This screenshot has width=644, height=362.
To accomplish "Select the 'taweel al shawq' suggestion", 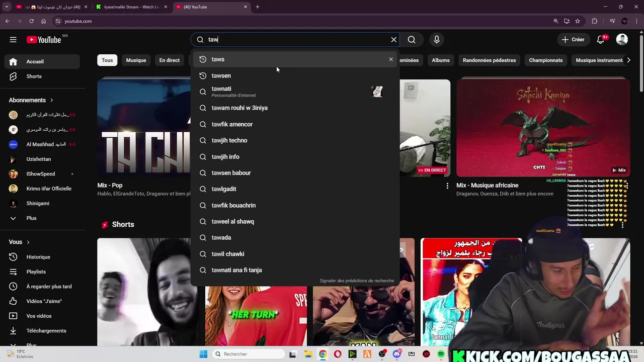I will click(x=295, y=221).
